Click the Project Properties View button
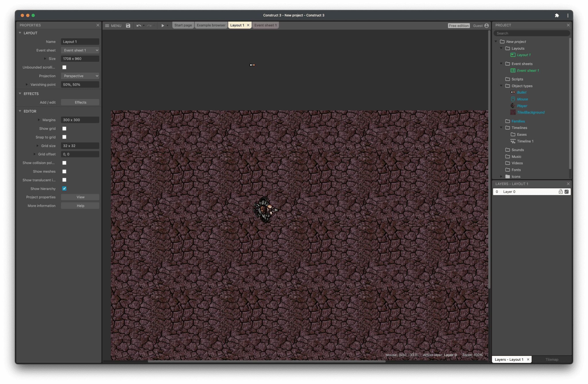The image size is (588, 384). (x=80, y=197)
